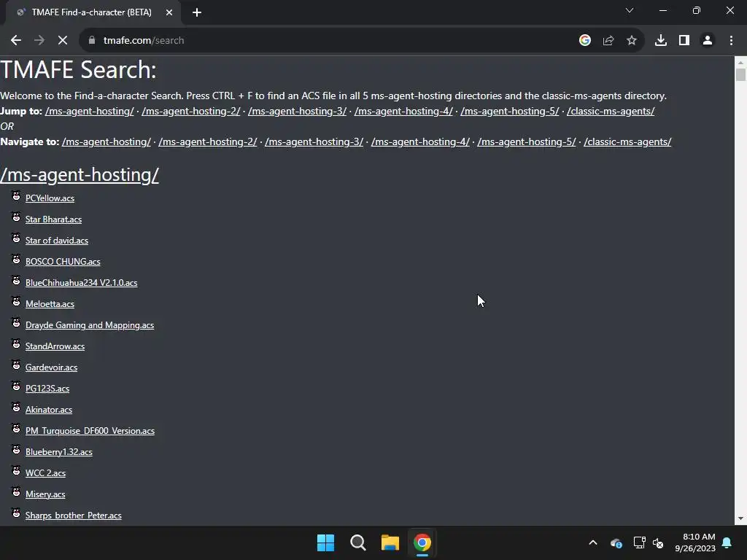Click the agent icon beside StandArrow.acs
Screen dimensions: 747x560
click(x=16, y=344)
